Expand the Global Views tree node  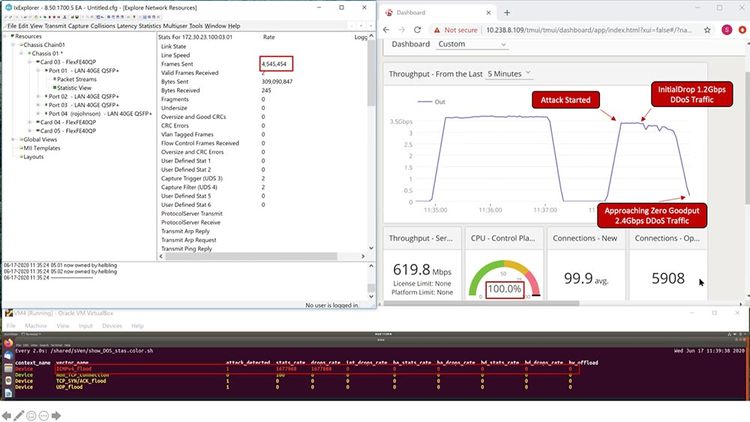[x=13, y=139]
